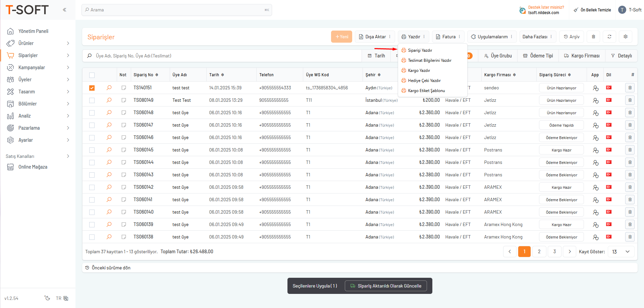Expand the Ürünler sidebar menu

pyautogui.click(x=38, y=43)
